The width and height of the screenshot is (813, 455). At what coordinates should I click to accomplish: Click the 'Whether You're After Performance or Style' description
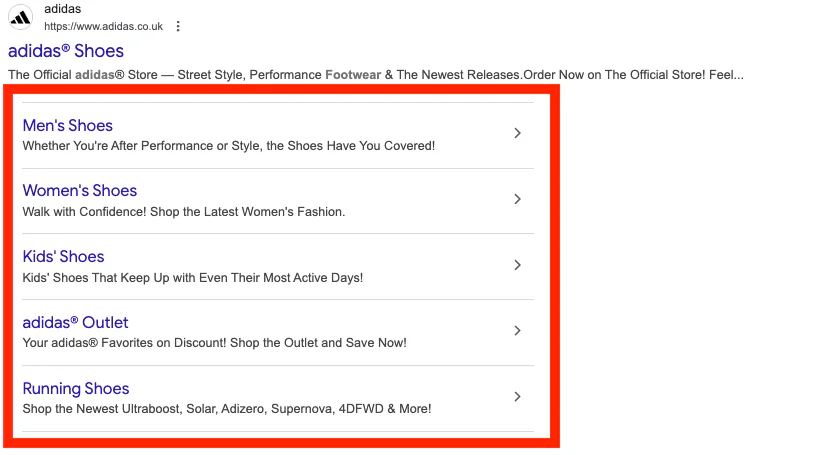pyautogui.click(x=229, y=146)
